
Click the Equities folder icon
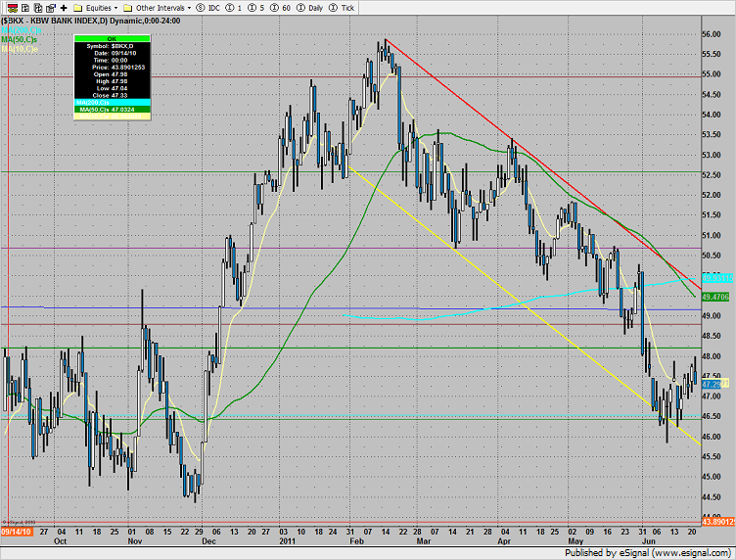pyautogui.click(x=78, y=8)
